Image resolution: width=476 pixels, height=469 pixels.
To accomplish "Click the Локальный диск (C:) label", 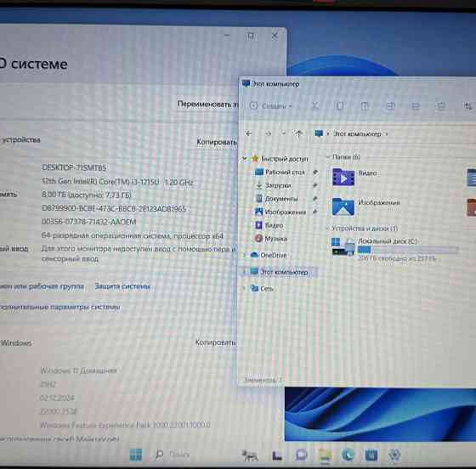I will click(388, 240).
